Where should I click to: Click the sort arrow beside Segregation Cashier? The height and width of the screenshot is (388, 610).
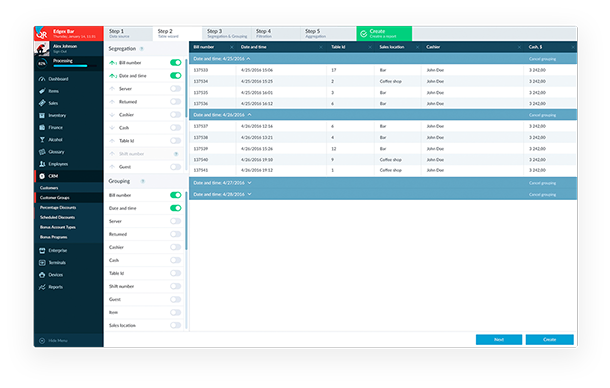(x=112, y=115)
